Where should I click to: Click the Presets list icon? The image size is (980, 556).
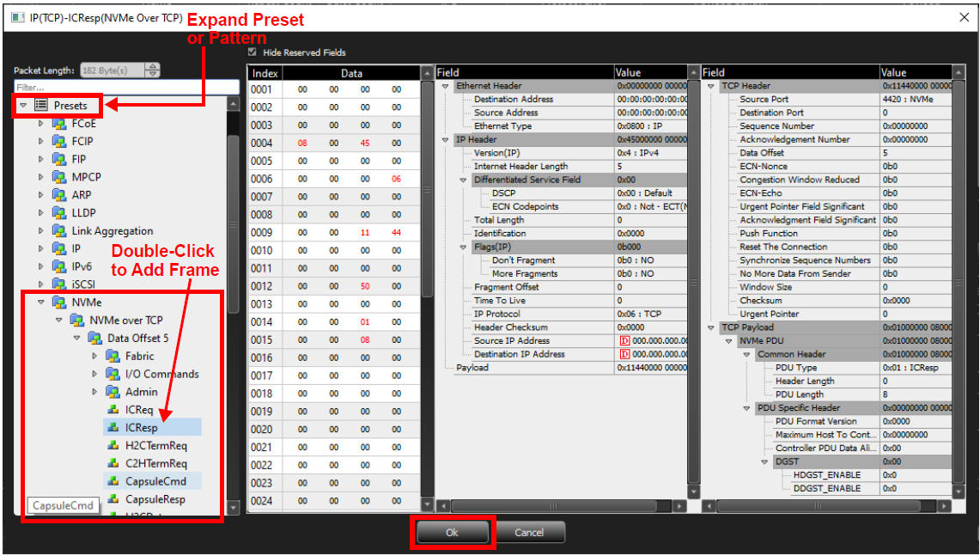pos(41,105)
